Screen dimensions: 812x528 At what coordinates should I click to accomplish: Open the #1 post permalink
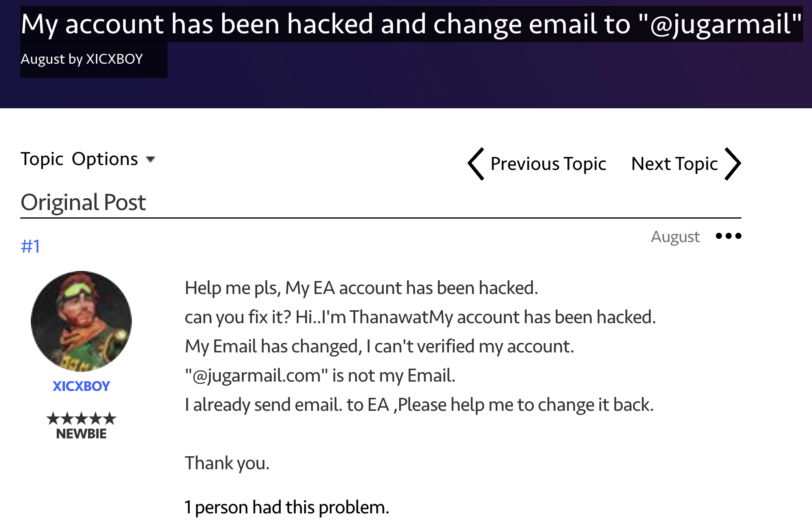(30, 246)
